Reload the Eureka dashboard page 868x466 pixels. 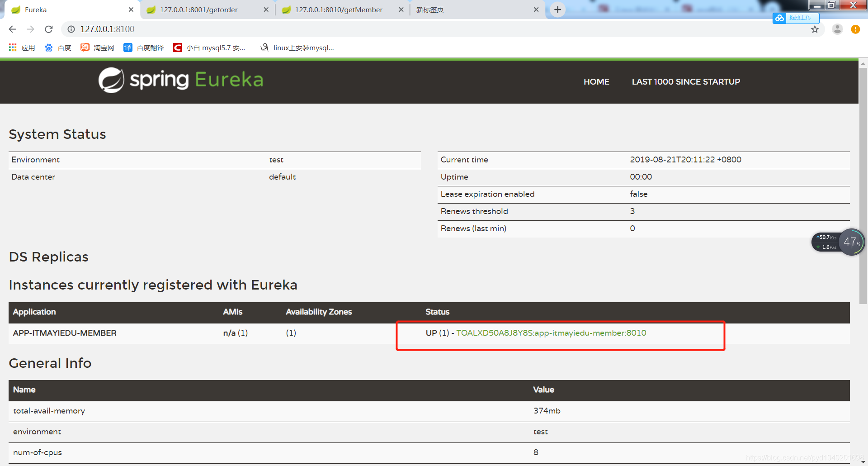pos(48,29)
